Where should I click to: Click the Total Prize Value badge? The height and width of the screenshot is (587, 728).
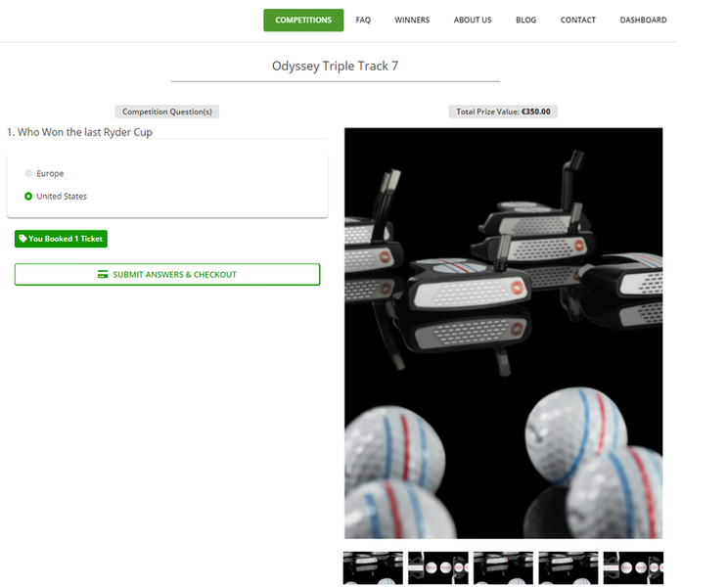[503, 112]
